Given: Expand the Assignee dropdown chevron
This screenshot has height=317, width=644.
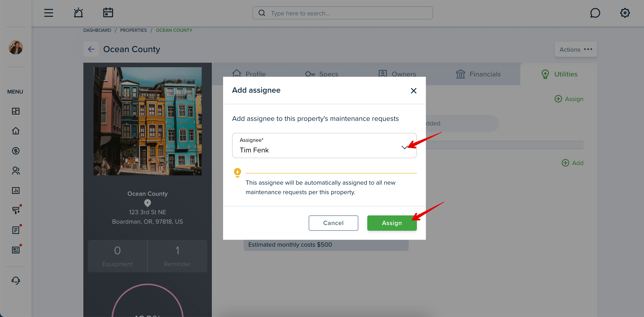Looking at the screenshot, I should pos(404,147).
